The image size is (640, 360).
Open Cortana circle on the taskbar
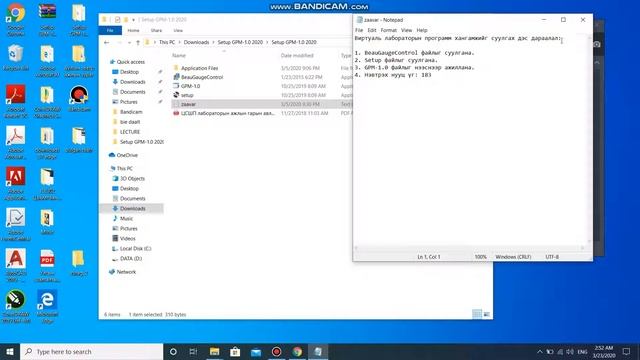[x=173, y=351]
